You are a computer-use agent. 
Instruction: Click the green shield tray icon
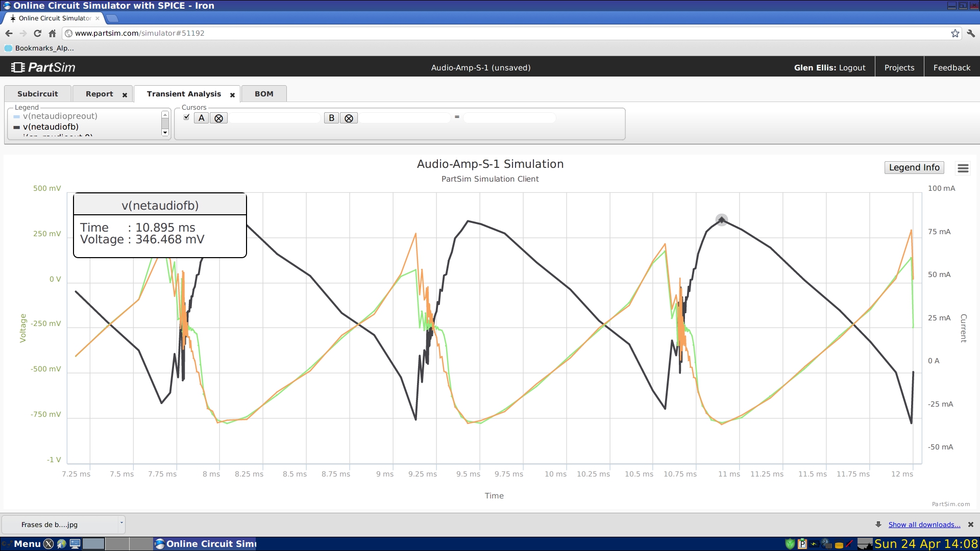pyautogui.click(x=790, y=544)
